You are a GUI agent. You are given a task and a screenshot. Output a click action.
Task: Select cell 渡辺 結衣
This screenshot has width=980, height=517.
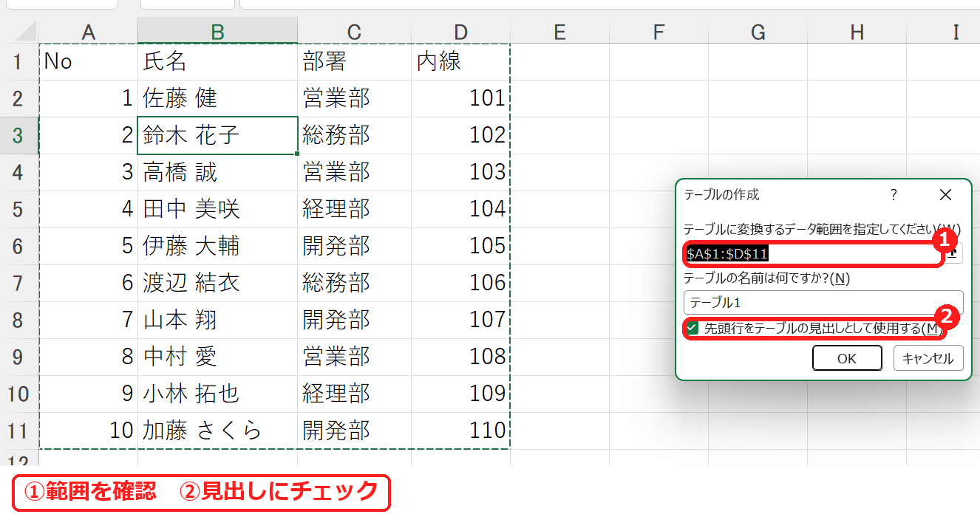(x=217, y=283)
